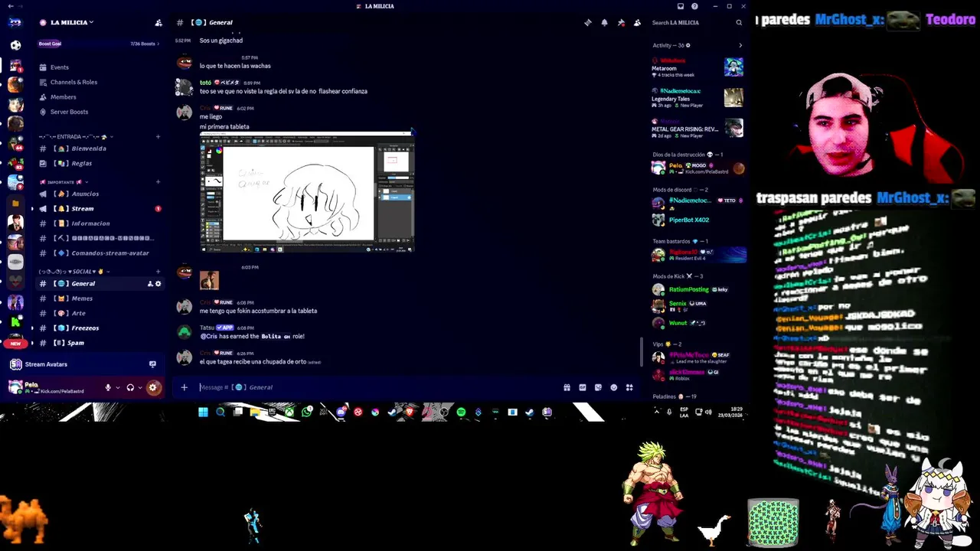This screenshot has height=551, width=980.
Task: Create invite for General channel
Action: click(x=150, y=284)
